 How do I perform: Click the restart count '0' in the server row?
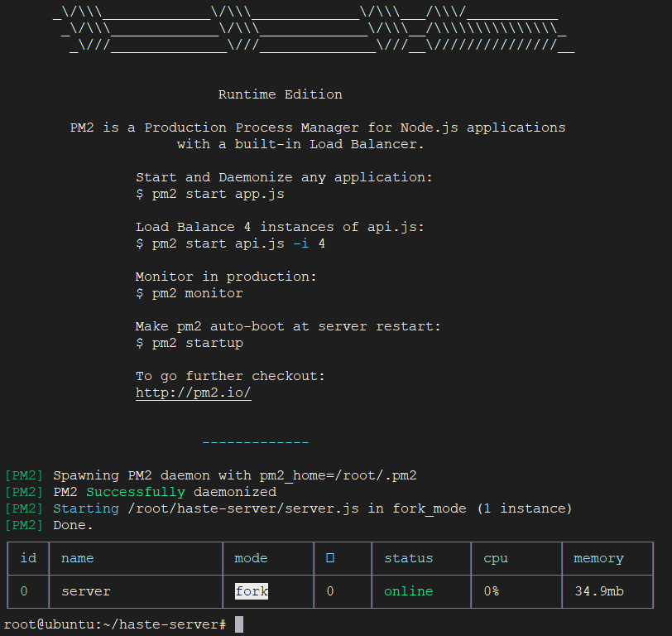point(330,591)
